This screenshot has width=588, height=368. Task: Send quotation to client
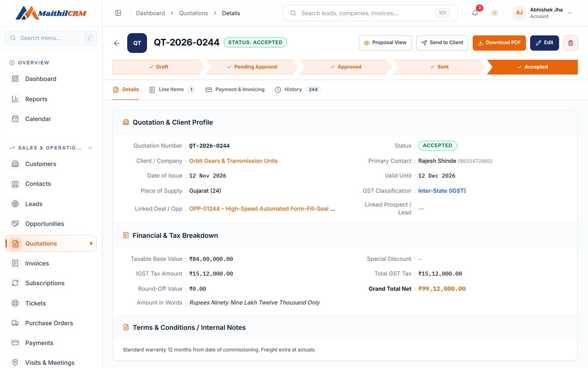coord(442,43)
